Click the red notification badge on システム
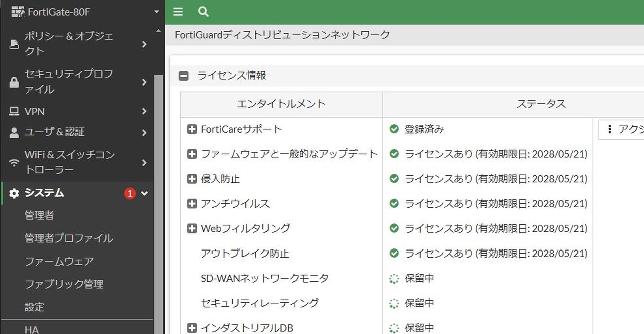Image resolution: width=644 pixels, height=334 pixels. 130,193
